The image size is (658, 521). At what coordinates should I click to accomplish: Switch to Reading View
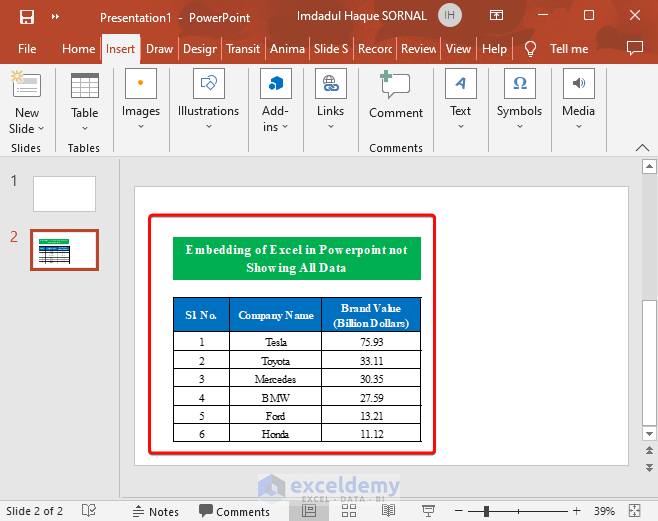click(388, 511)
